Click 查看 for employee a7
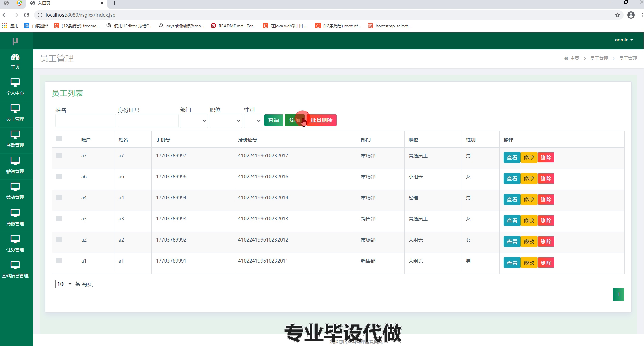Image resolution: width=644 pixels, height=346 pixels. coord(512,157)
